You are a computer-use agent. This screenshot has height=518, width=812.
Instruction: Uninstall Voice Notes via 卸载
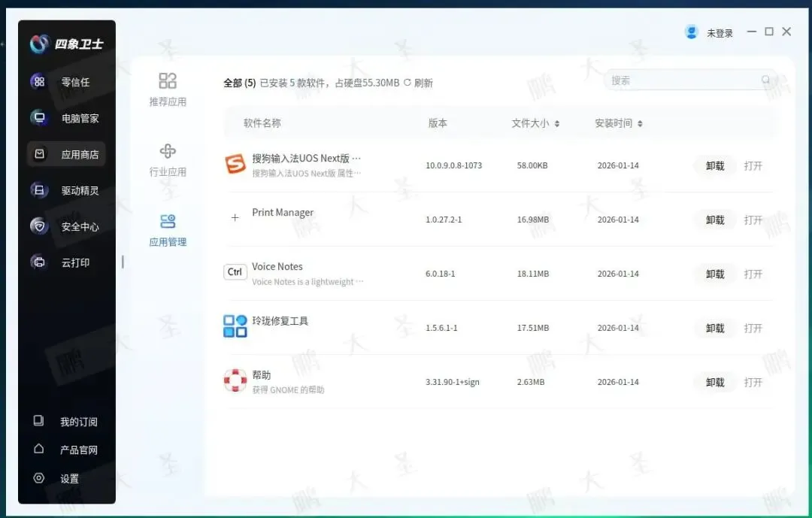click(715, 274)
